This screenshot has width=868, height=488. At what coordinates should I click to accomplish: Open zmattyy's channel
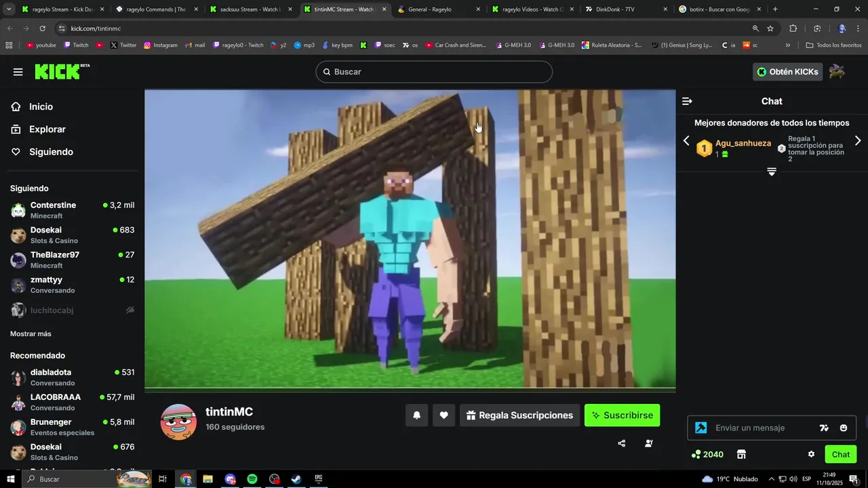72,285
